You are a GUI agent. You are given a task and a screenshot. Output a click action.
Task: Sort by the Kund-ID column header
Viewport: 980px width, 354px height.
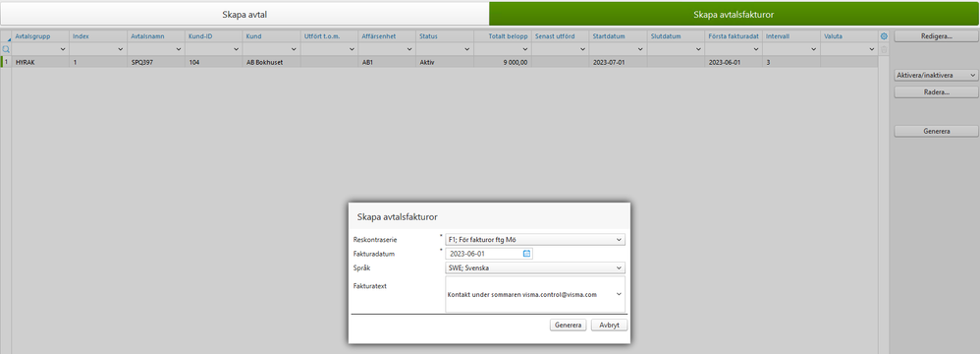pos(213,37)
